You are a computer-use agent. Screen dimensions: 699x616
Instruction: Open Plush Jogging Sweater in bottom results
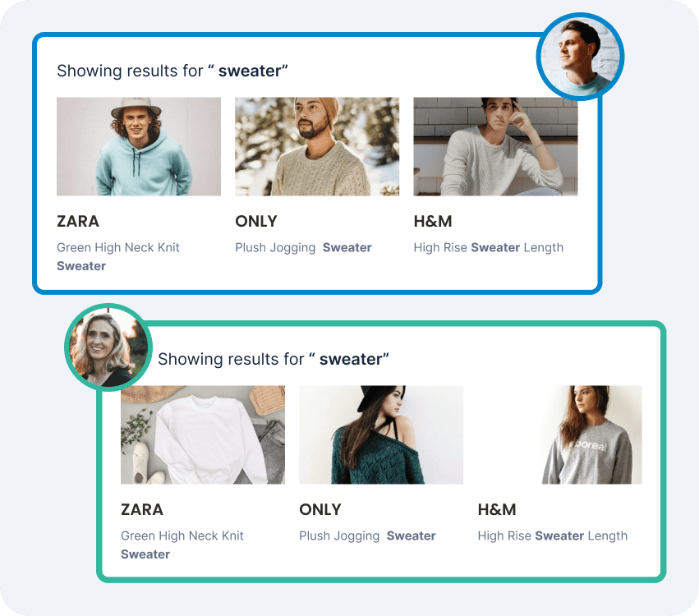point(368,536)
